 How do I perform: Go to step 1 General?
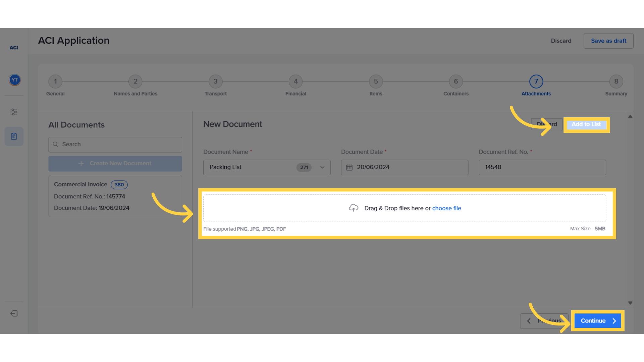point(55,81)
